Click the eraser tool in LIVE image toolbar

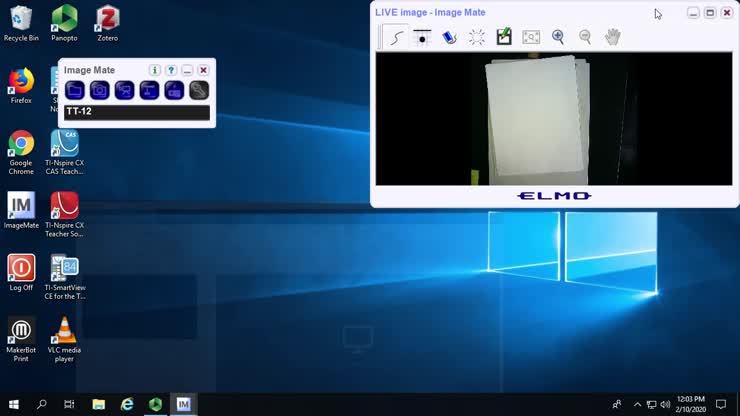click(x=450, y=37)
